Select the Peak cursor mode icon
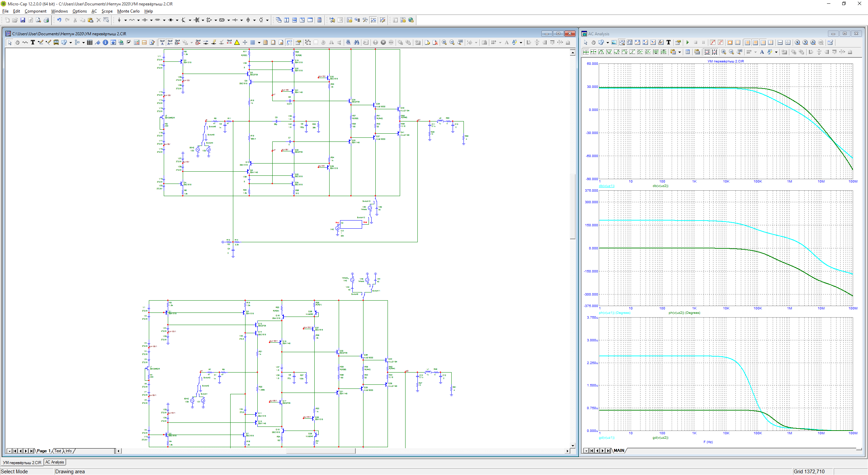 click(601, 52)
